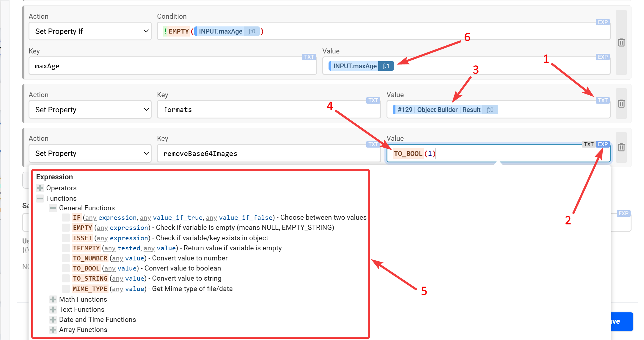Click f:0 badge on Object Builder Result token
This screenshot has width=644, height=340.
point(490,110)
